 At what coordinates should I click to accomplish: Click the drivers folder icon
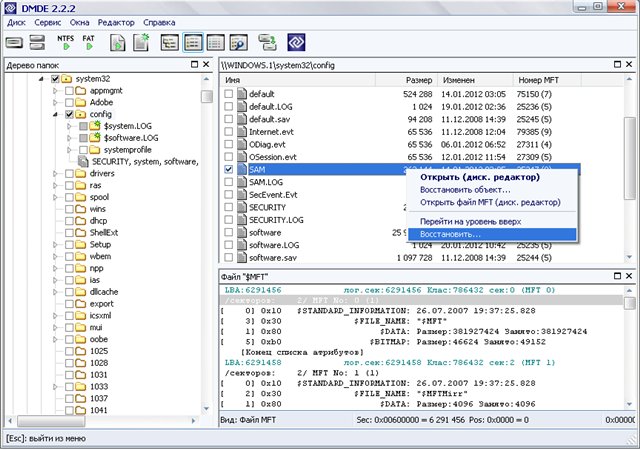pyautogui.click(x=81, y=174)
